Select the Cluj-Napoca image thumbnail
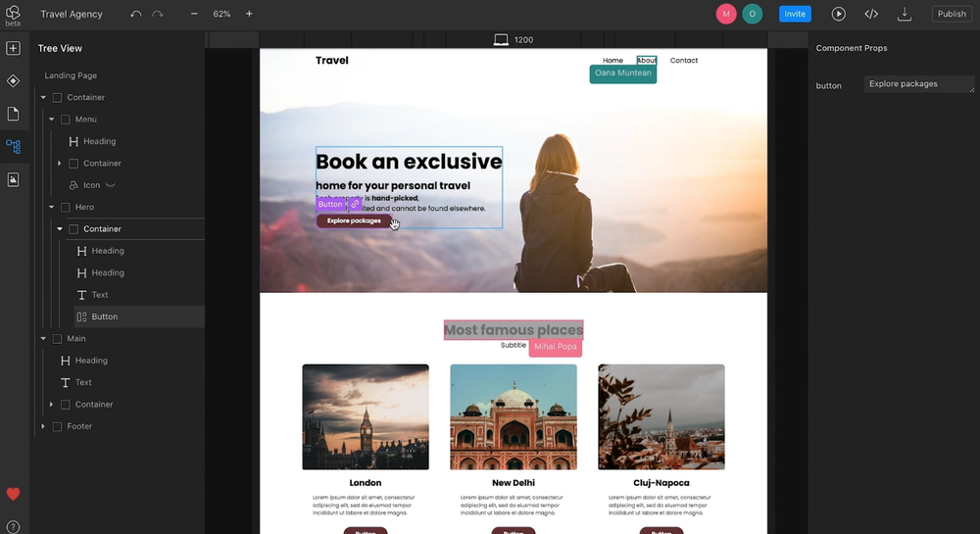Screen dimensions: 980x534 click(661, 416)
